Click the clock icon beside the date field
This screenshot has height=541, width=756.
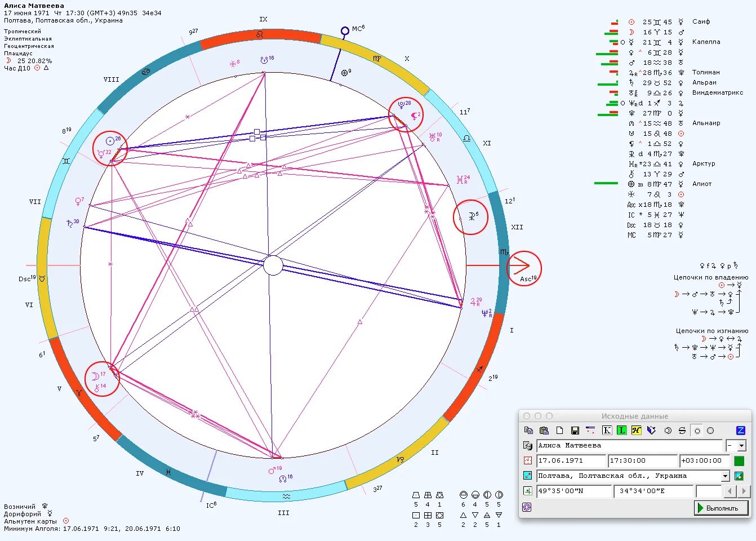527,460
